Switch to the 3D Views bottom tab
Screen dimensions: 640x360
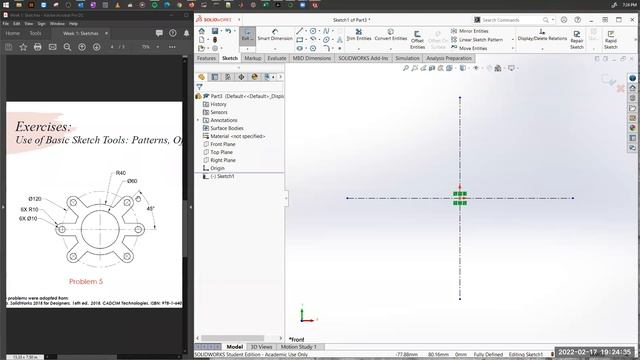(x=261, y=347)
